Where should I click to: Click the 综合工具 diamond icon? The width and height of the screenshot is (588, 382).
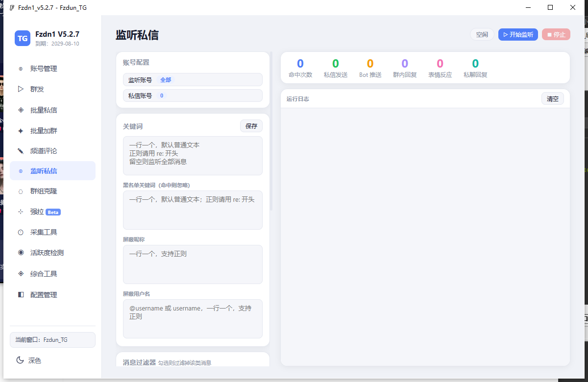point(21,274)
